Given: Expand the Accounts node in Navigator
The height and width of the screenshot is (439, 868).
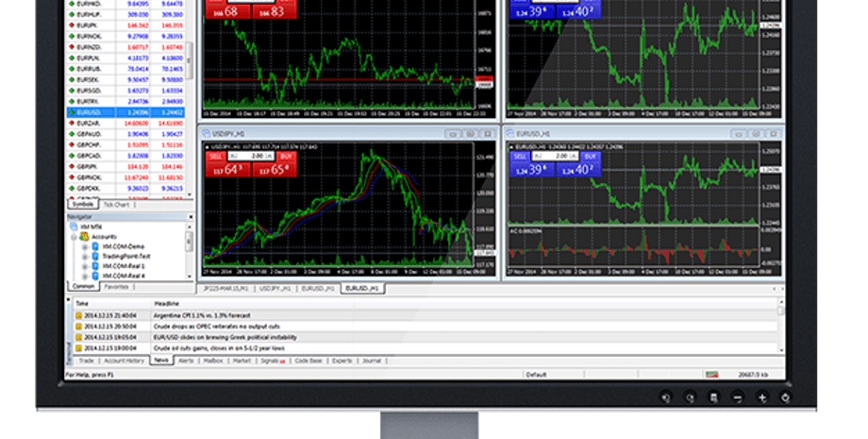Looking at the screenshot, I should tap(75, 236).
